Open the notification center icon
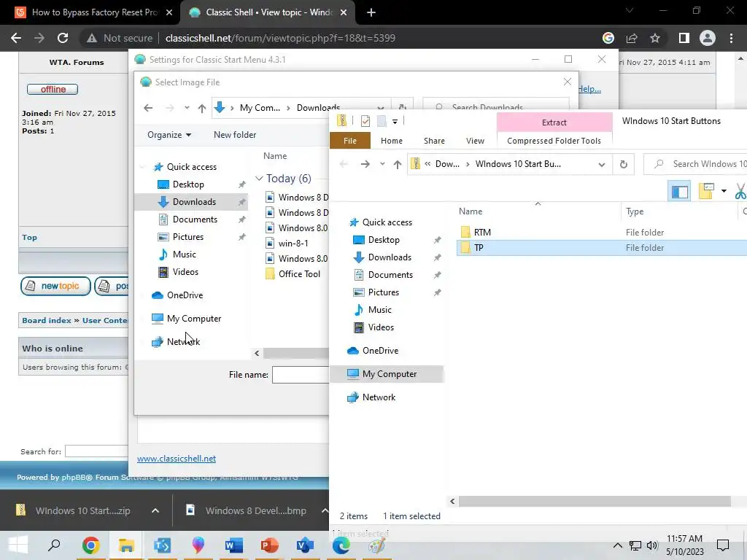The height and width of the screenshot is (560, 747). 723,545
